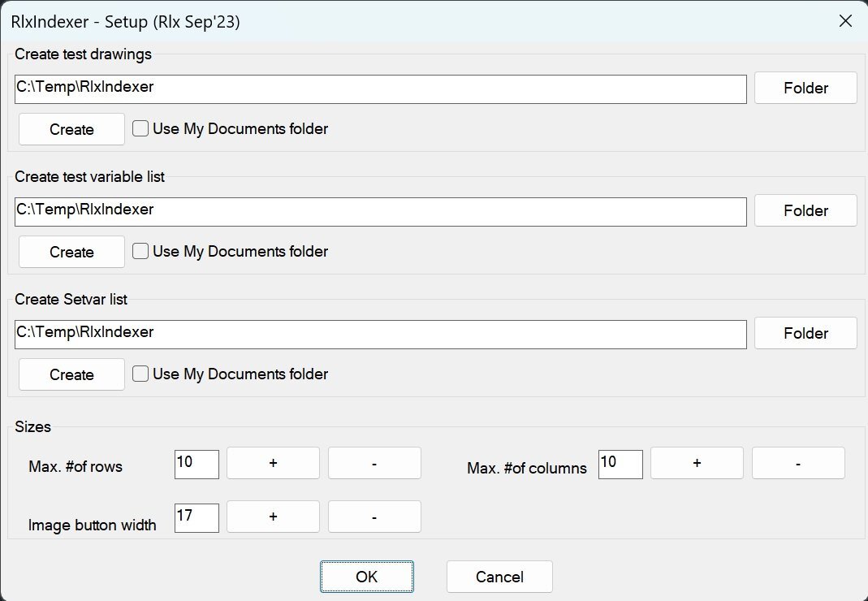Decrease Max. # of columns with minus

(x=798, y=463)
